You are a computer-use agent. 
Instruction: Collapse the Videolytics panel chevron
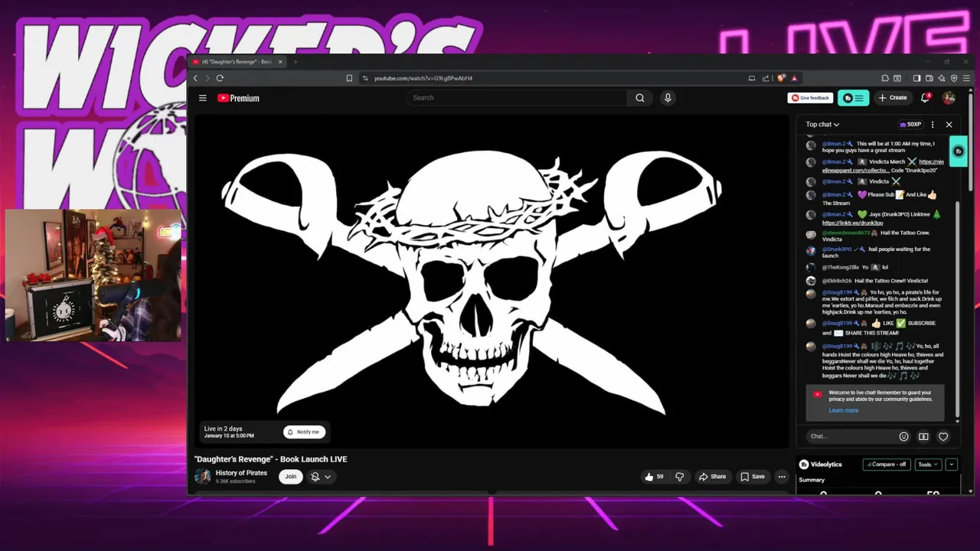pyautogui.click(x=952, y=465)
